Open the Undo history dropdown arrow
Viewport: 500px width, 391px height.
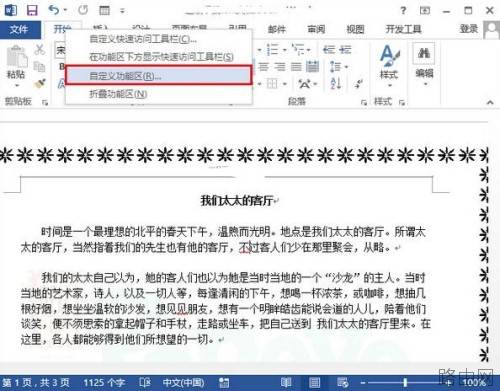(x=65, y=10)
